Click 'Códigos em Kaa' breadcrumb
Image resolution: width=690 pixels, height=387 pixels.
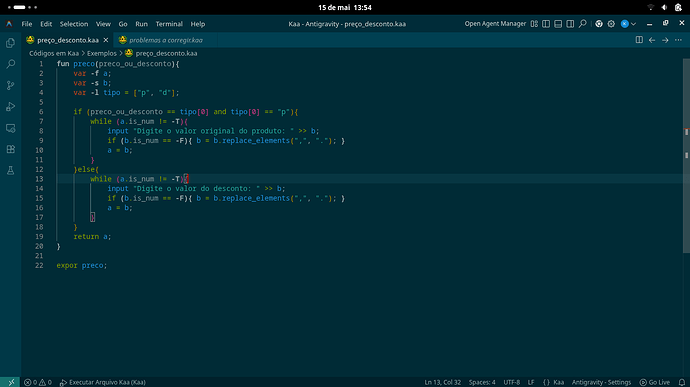point(54,53)
